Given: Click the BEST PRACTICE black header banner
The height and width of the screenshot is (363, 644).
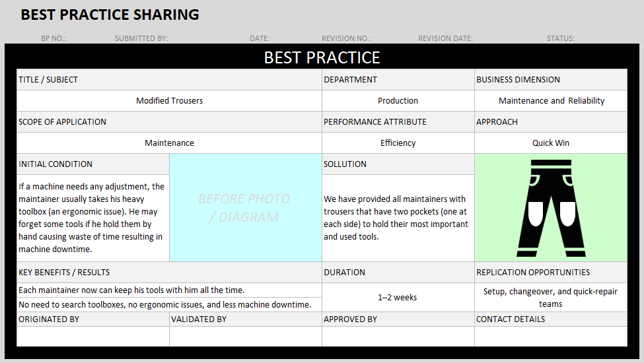Looking at the screenshot, I should point(322,57).
